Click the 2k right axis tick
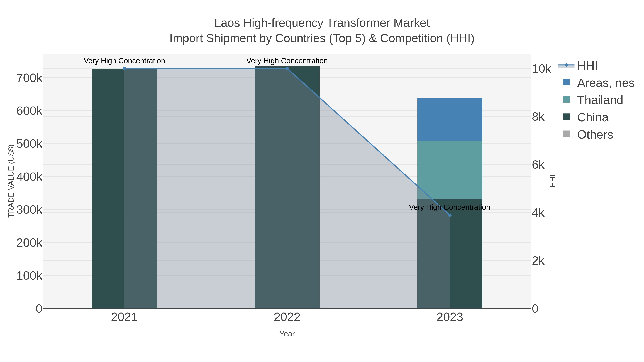This screenshot has width=644, height=362. pos(538,261)
